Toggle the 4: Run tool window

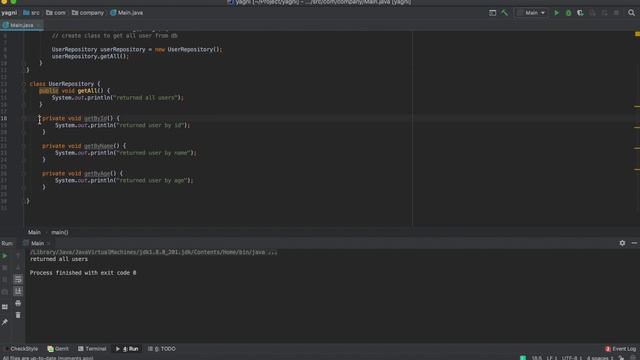pyautogui.click(x=127, y=349)
